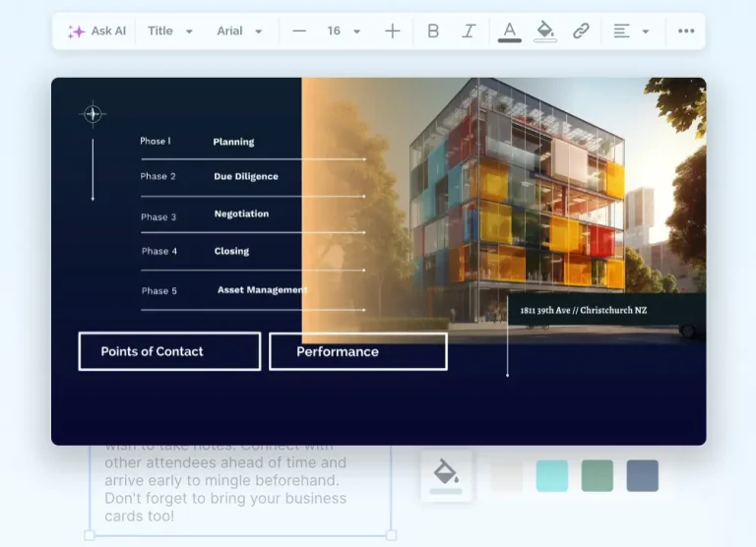The width and height of the screenshot is (756, 547).
Task: Open the font size 16 dropdown
Action: [x=344, y=31]
